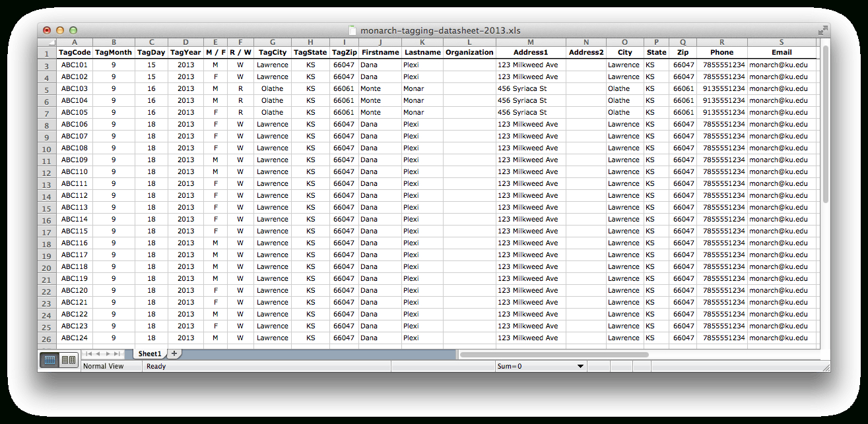
Task: Select cell containing ABC101
Action: [74, 65]
